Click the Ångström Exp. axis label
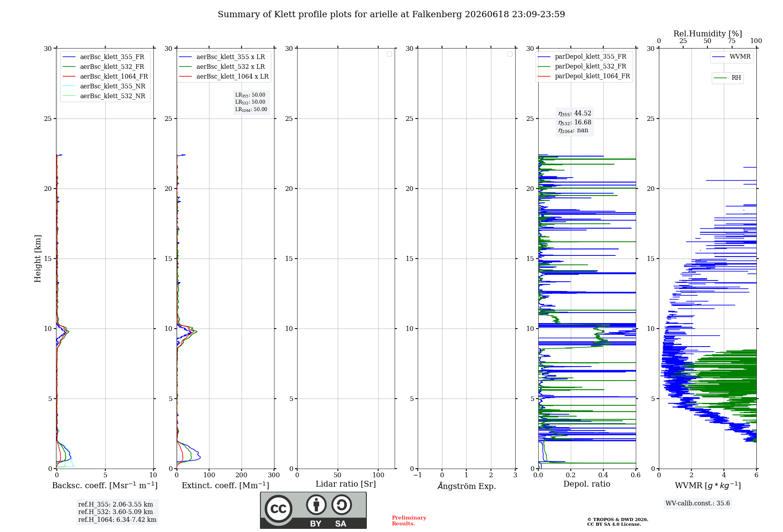 pos(467,486)
